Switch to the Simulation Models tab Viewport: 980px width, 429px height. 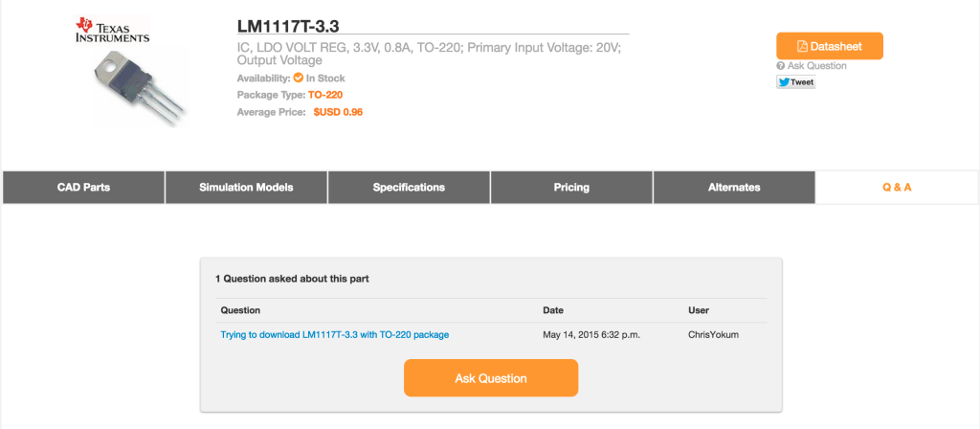[x=246, y=187]
